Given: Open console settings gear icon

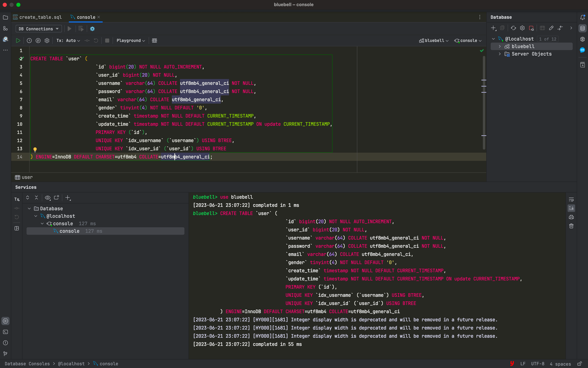Looking at the screenshot, I should coord(47,40).
